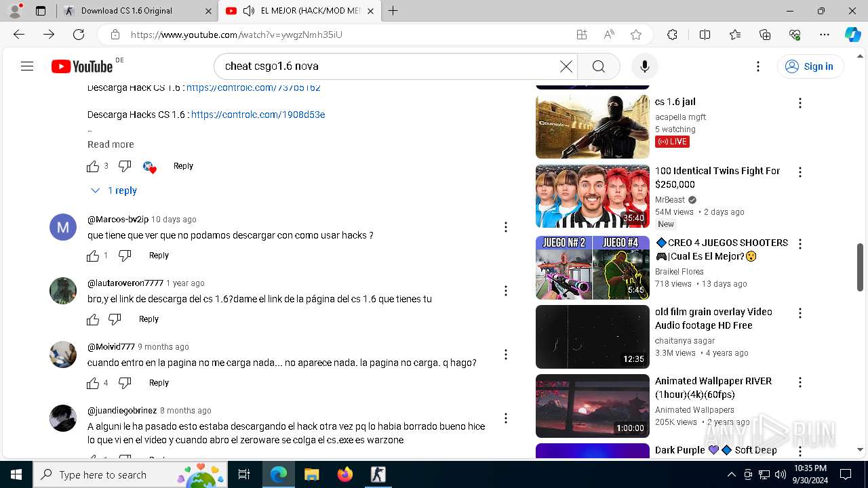Open options for 'CREO 4 JUEGOS SHOOTERS' video
This screenshot has height=488, width=868.
tap(800, 244)
